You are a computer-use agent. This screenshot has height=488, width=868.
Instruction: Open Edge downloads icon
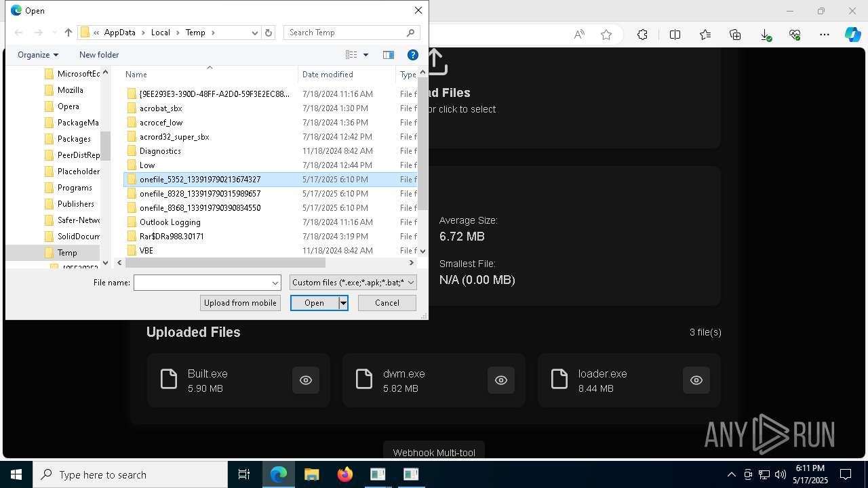pos(766,35)
